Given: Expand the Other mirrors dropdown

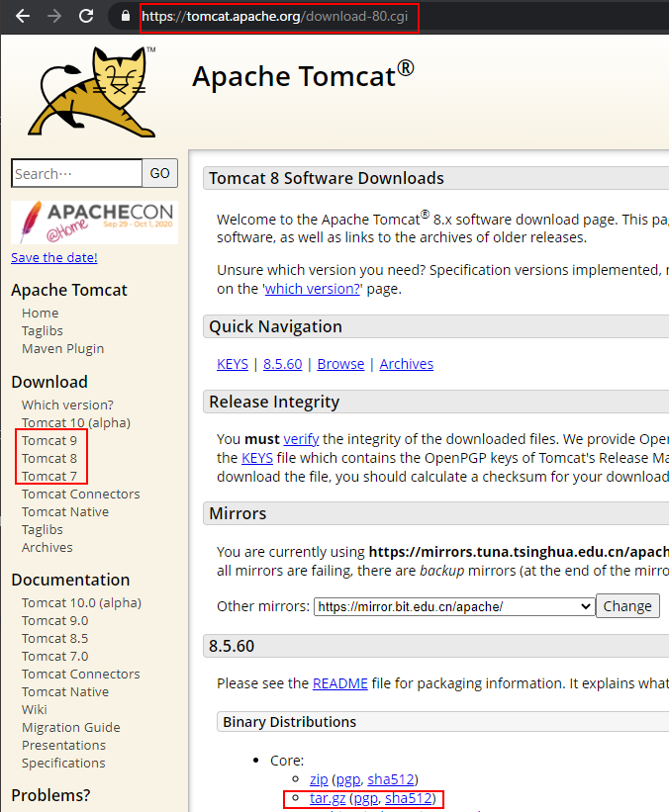Looking at the screenshot, I should pos(453,606).
